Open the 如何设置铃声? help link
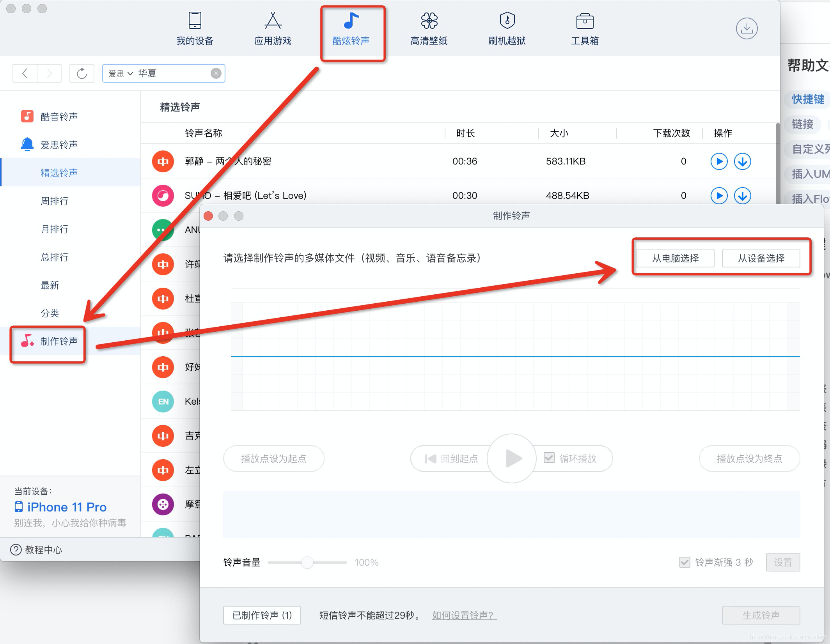Image resolution: width=830 pixels, height=644 pixels. (464, 615)
